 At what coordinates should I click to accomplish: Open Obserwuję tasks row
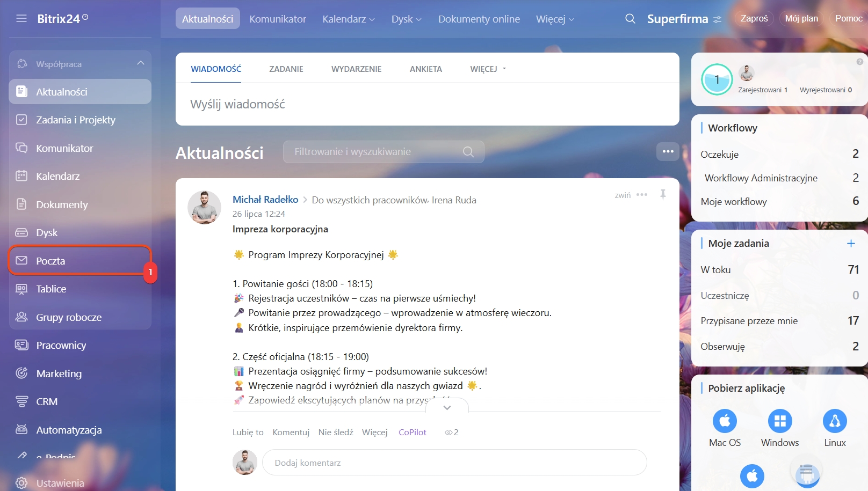pyautogui.click(x=779, y=347)
